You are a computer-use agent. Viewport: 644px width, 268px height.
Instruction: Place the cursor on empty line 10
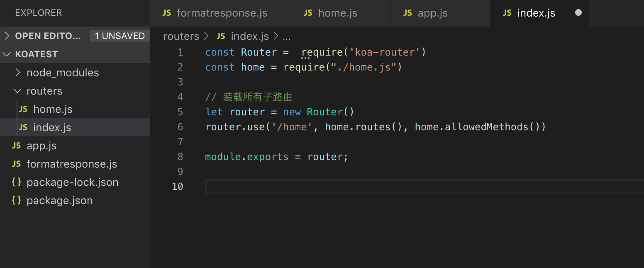[332, 187]
